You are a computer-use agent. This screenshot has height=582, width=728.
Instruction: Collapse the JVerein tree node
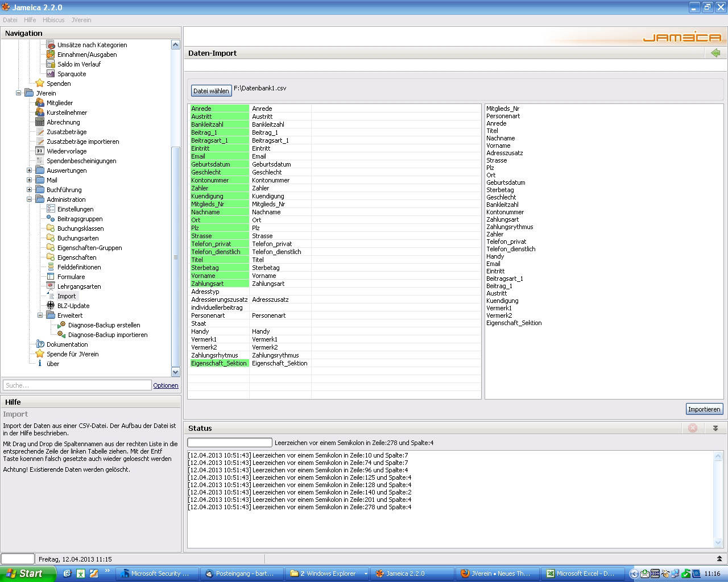[18, 93]
